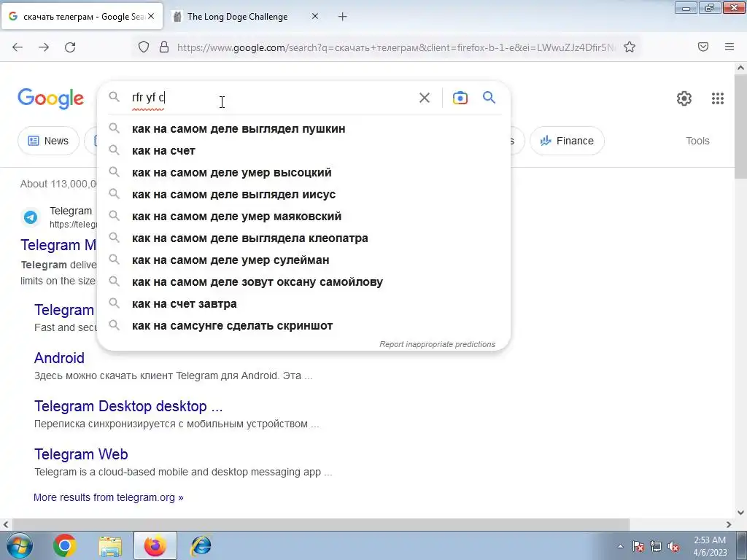Click Report inappropriate predictions link
This screenshot has width=747, height=560.
point(438,344)
